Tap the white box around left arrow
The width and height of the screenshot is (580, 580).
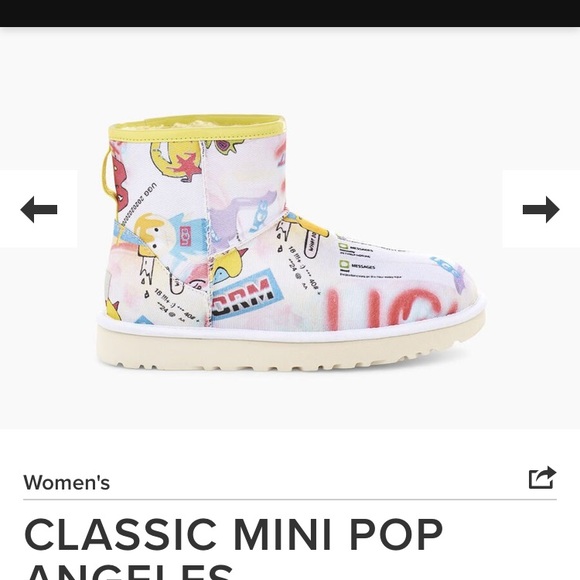tap(38, 209)
